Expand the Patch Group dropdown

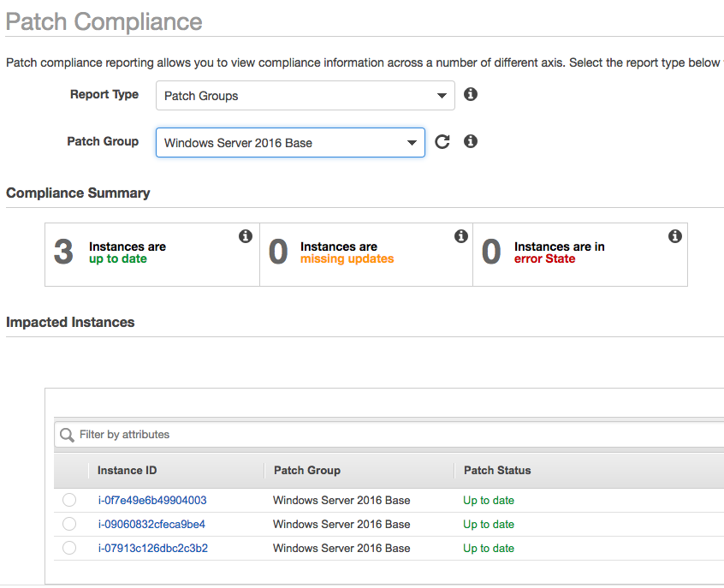click(290, 143)
